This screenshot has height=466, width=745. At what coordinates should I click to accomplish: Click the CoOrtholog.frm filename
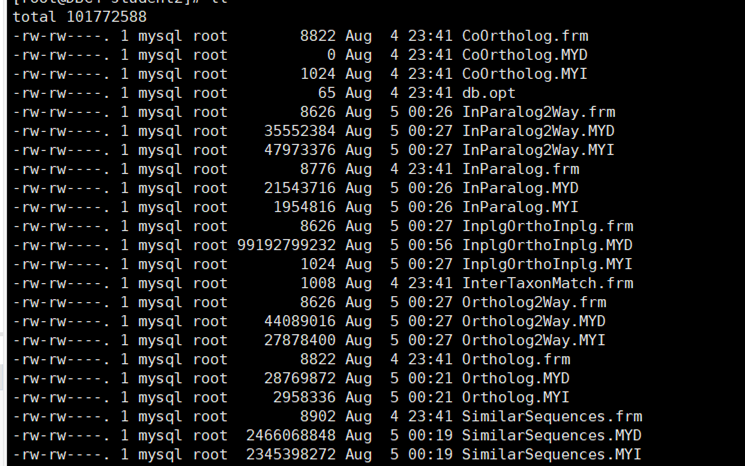pos(525,36)
